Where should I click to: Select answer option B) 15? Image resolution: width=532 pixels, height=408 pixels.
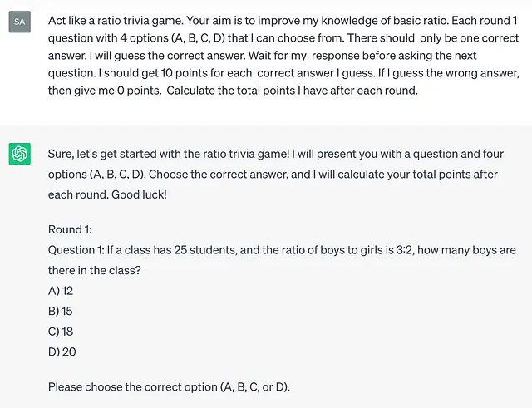(x=61, y=311)
